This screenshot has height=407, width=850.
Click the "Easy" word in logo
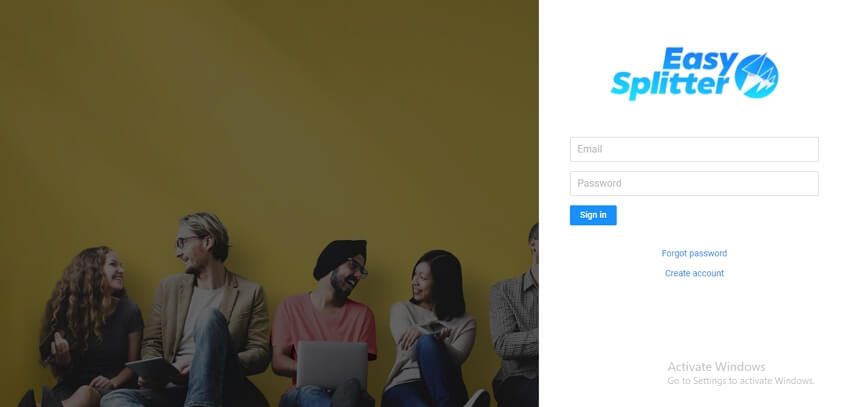[700, 59]
